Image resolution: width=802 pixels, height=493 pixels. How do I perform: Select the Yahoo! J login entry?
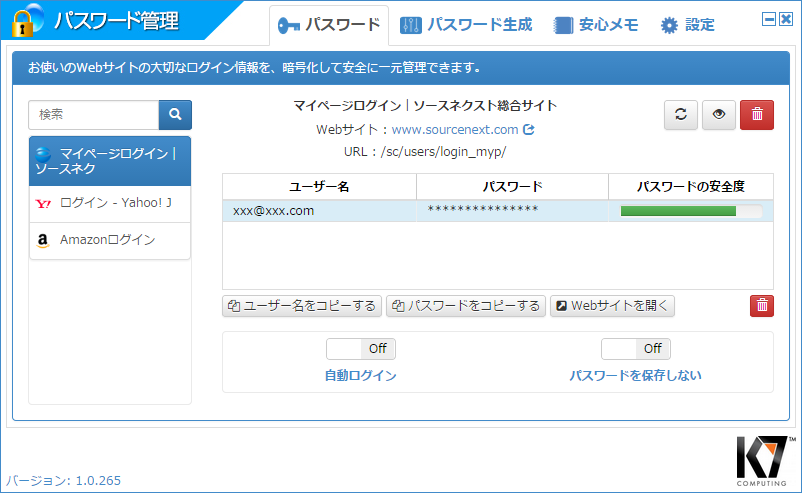(x=110, y=203)
